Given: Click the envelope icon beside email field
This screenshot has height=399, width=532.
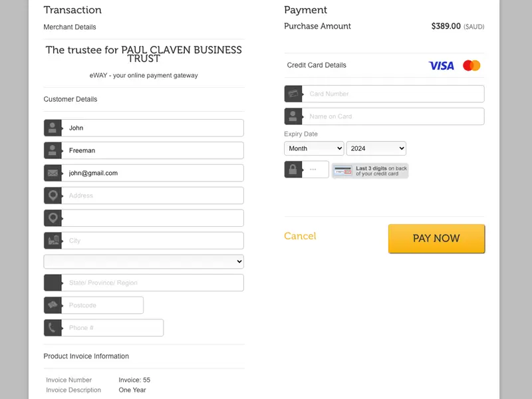Looking at the screenshot, I should pyautogui.click(x=53, y=173).
